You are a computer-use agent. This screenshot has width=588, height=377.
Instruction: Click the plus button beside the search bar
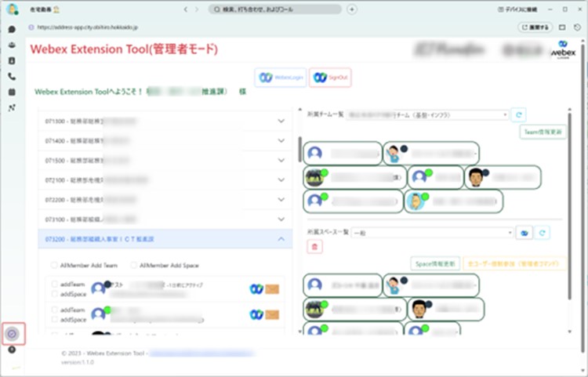[x=352, y=9]
